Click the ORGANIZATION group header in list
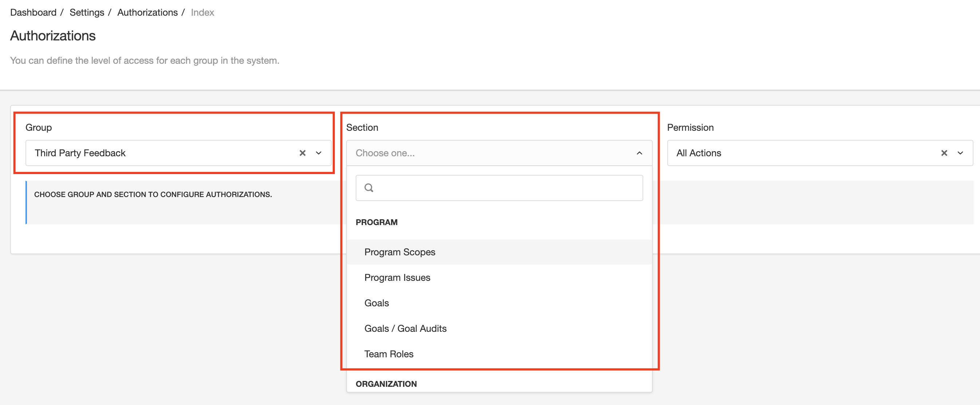980x405 pixels. click(386, 384)
